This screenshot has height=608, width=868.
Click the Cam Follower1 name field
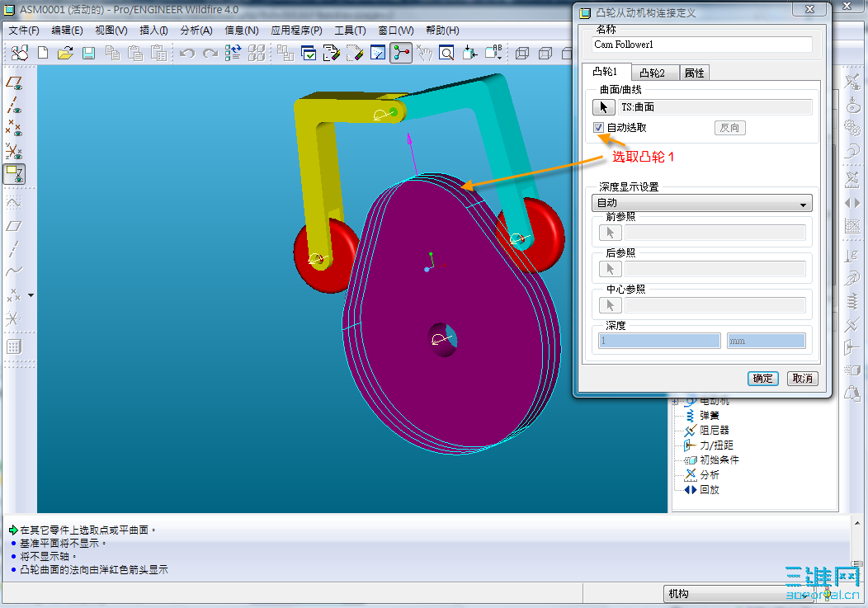coord(702,45)
